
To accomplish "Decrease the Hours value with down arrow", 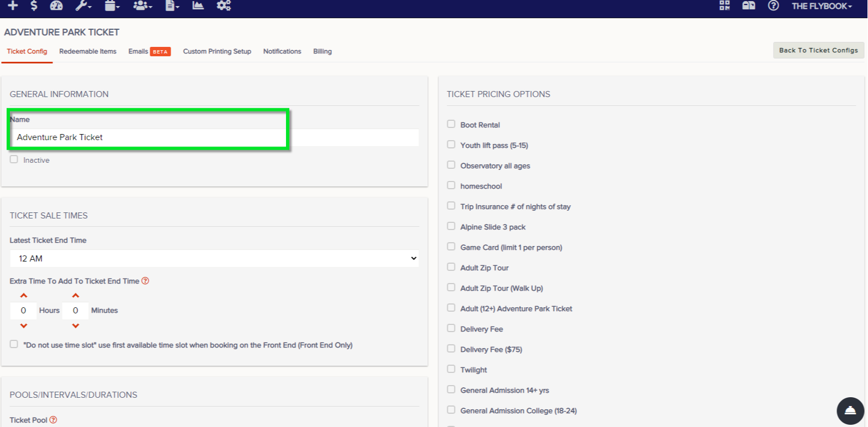I will [x=24, y=325].
